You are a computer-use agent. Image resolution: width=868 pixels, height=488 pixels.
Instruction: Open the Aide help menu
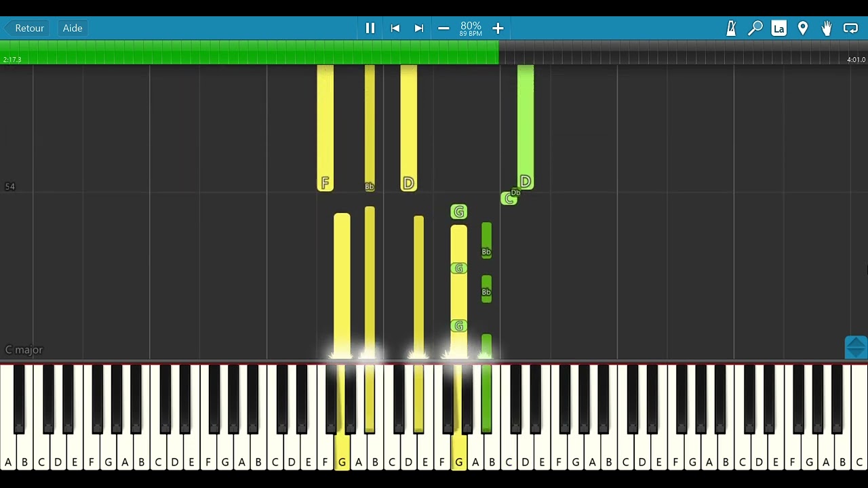73,28
